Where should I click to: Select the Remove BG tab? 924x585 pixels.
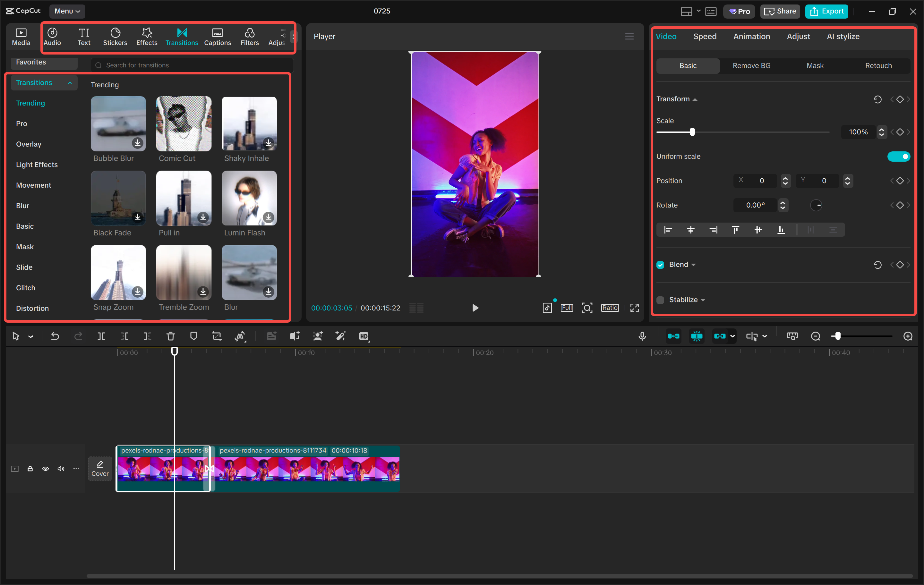[x=751, y=66]
